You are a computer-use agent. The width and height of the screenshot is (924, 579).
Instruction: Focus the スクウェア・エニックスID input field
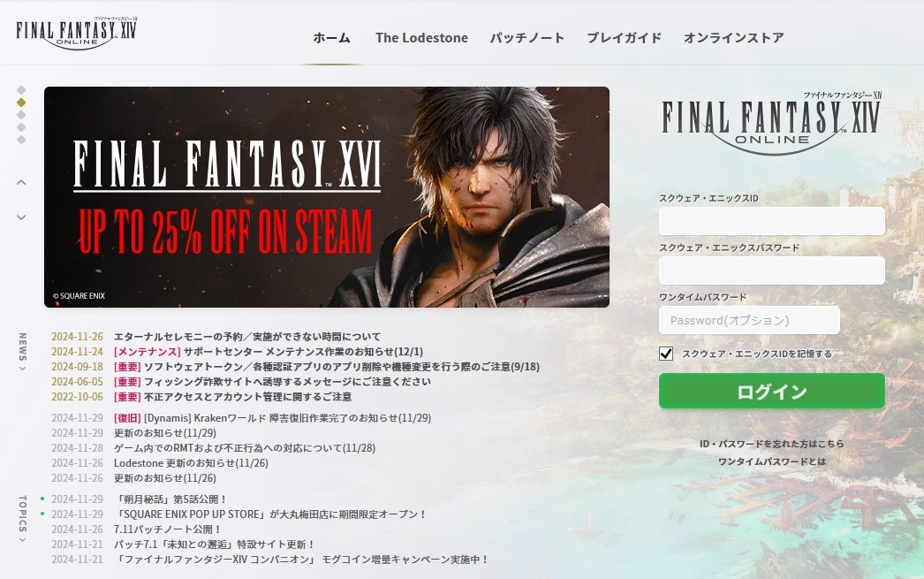point(772,221)
